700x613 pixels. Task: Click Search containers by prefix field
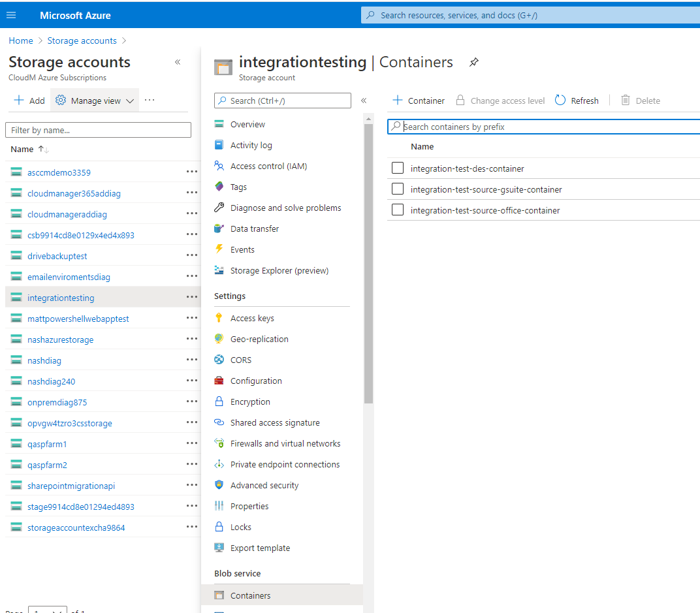point(543,127)
